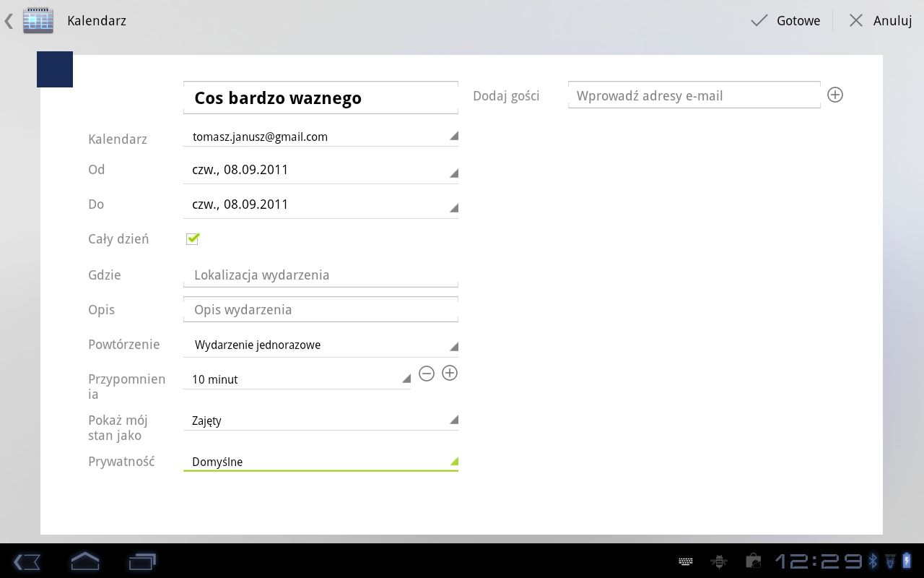This screenshot has width=924, height=578.
Task: Open the Od start date picker
Action: tap(321, 170)
